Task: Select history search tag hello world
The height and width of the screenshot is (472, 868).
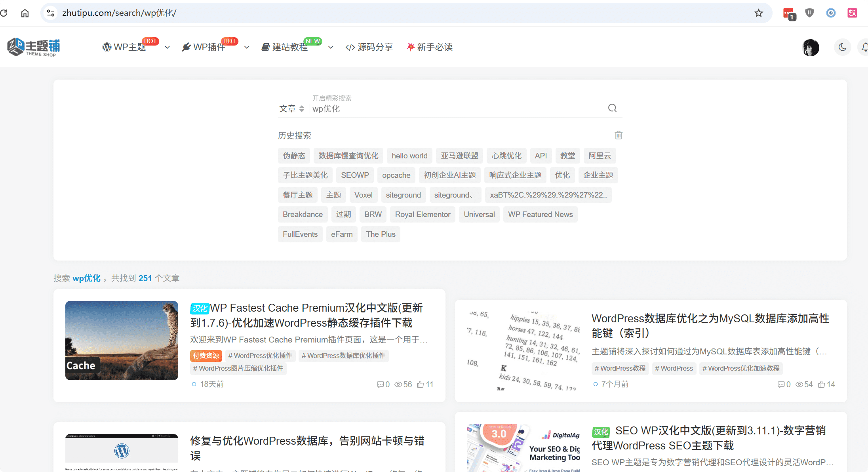Action: (x=409, y=156)
